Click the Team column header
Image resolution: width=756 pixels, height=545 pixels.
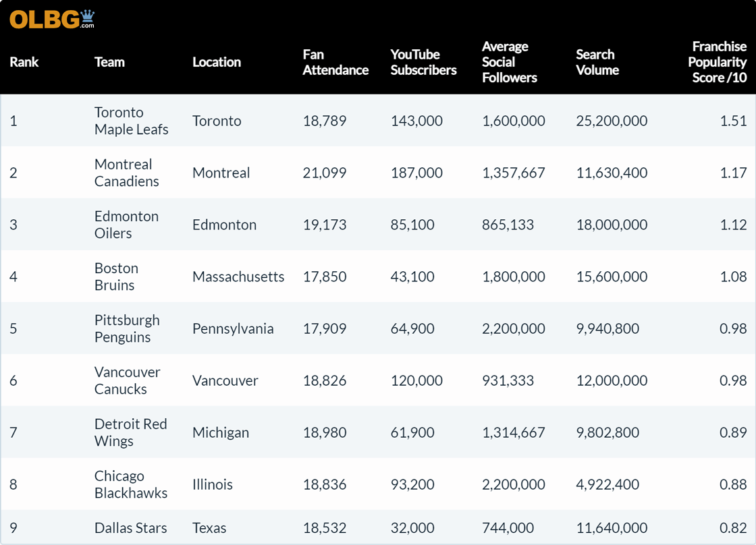(109, 62)
